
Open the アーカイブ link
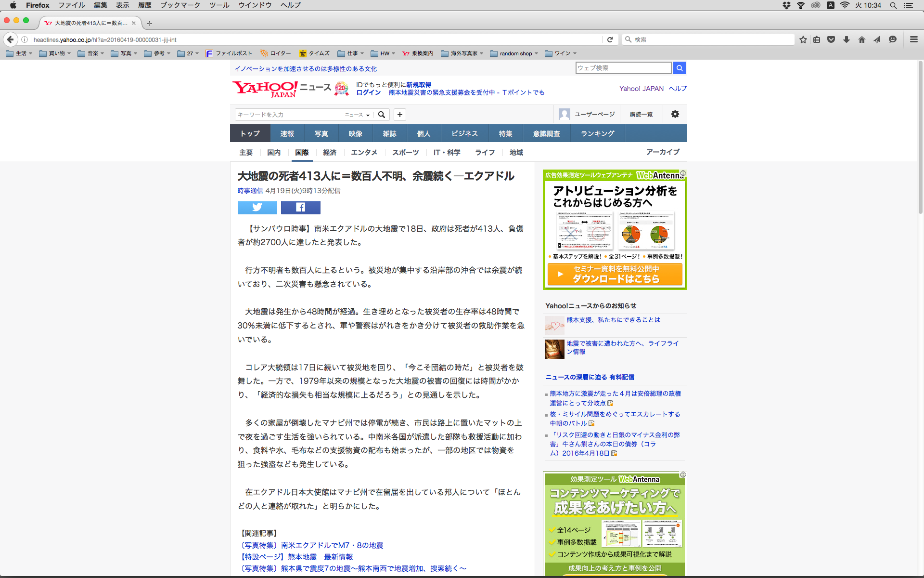pos(663,152)
